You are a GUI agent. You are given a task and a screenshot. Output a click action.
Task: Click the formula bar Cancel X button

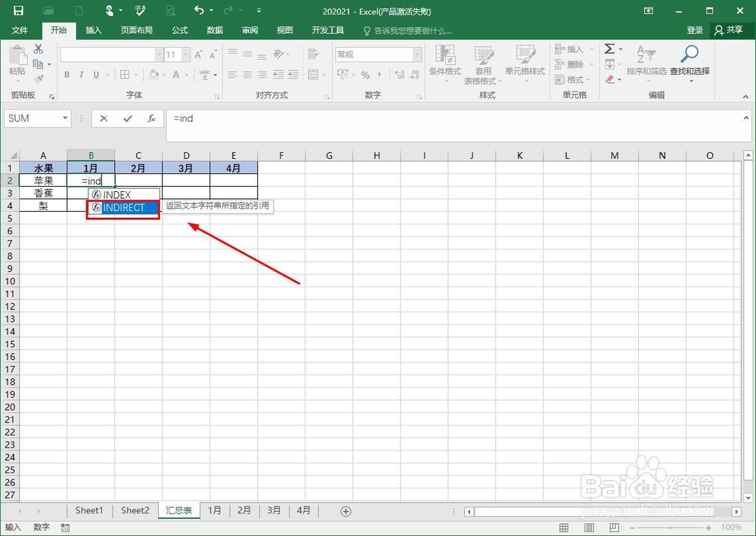click(x=104, y=119)
